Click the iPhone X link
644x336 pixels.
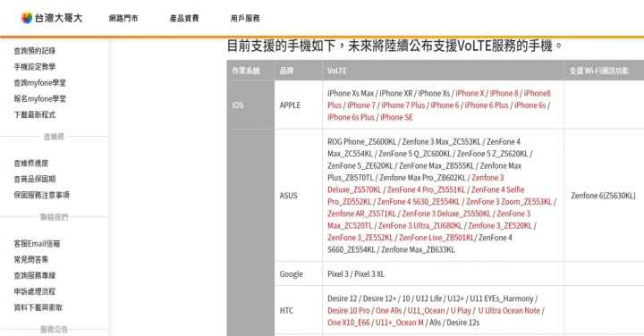click(x=470, y=94)
